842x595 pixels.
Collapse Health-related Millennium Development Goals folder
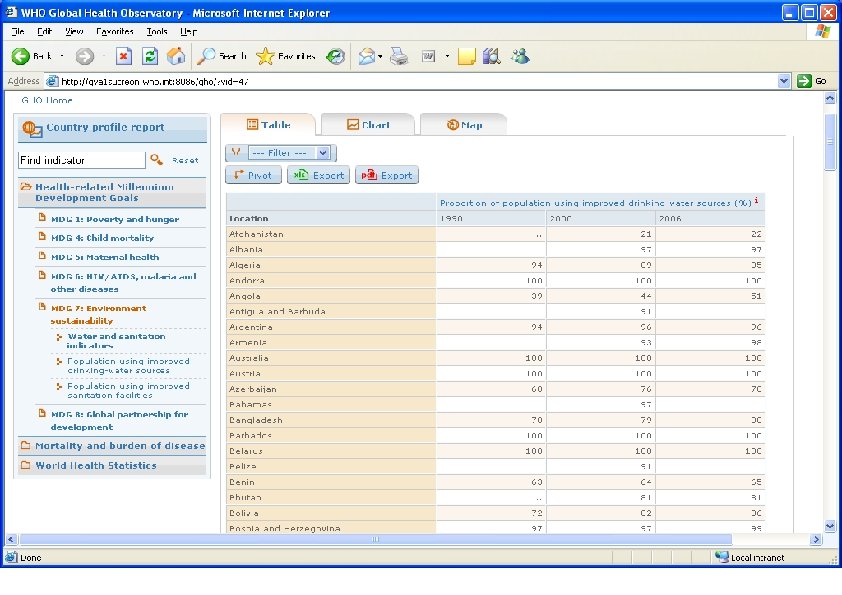(26, 187)
